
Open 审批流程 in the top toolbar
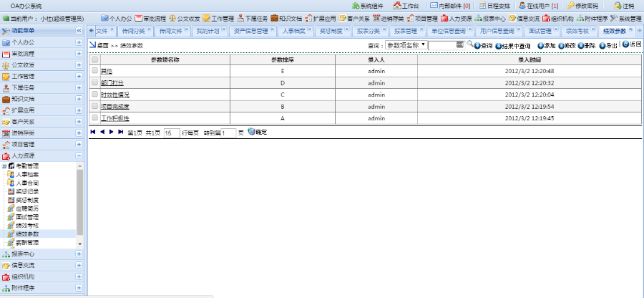pos(150,19)
